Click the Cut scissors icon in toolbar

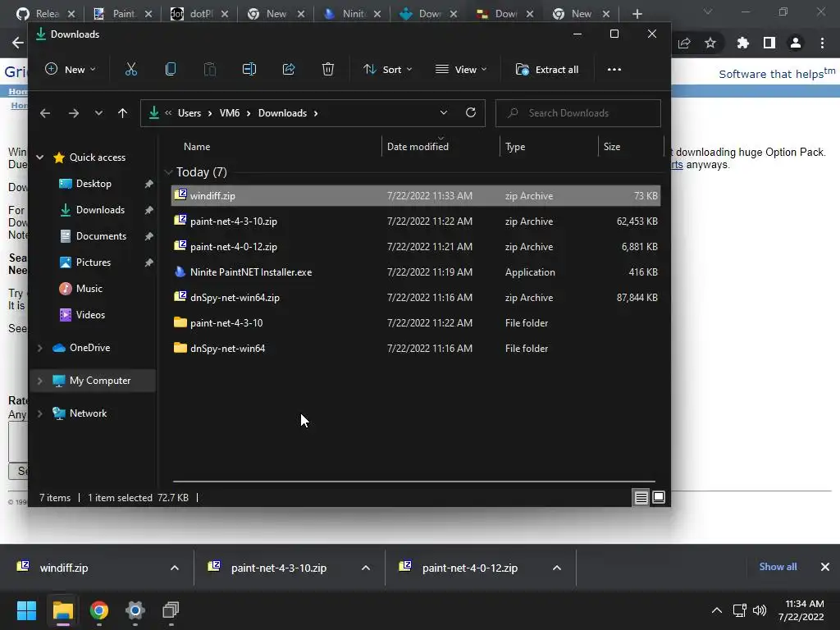(x=130, y=69)
